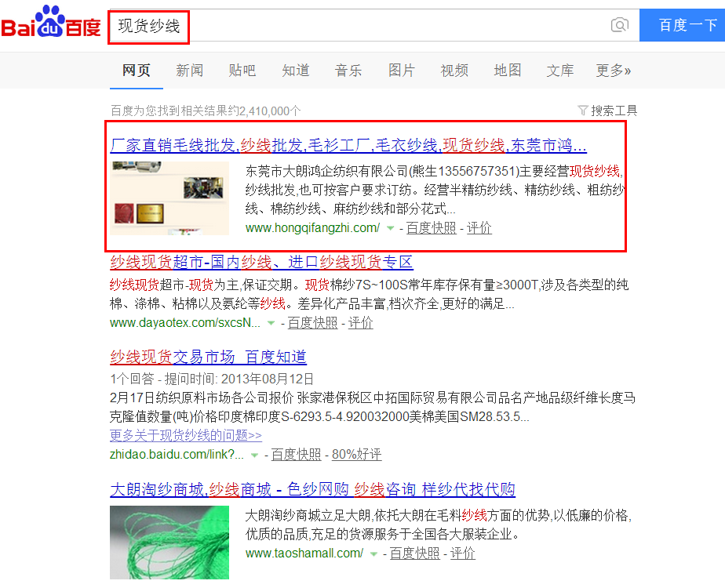
Task: Click green yarn thumbnail image
Action: tap(169, 543)
